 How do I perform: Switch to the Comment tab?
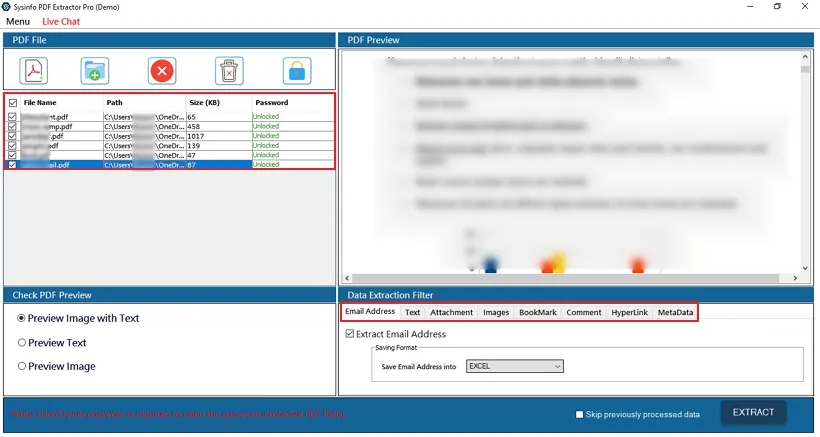coord(584,313)
